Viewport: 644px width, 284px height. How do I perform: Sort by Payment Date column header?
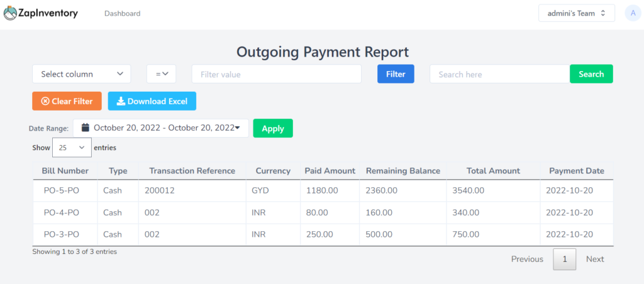pos(577,171)
